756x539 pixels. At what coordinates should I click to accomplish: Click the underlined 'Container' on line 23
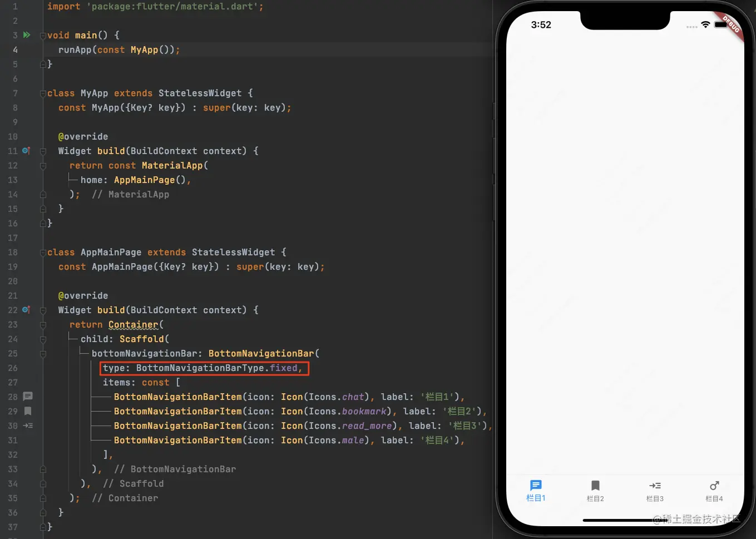(133, 324)
